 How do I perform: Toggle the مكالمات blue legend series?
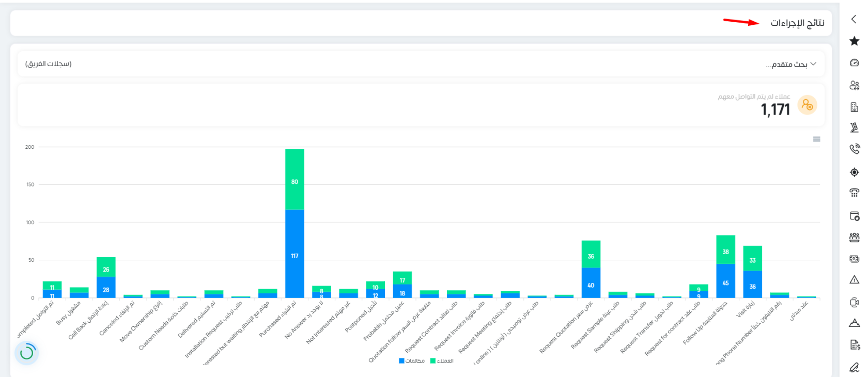click(x=412, y=360)
